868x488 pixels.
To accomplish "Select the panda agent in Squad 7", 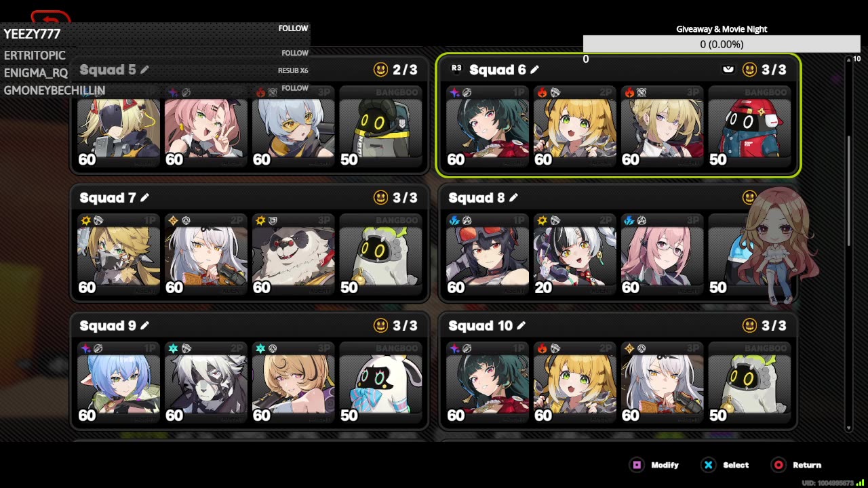I will (x=293, y=256).
